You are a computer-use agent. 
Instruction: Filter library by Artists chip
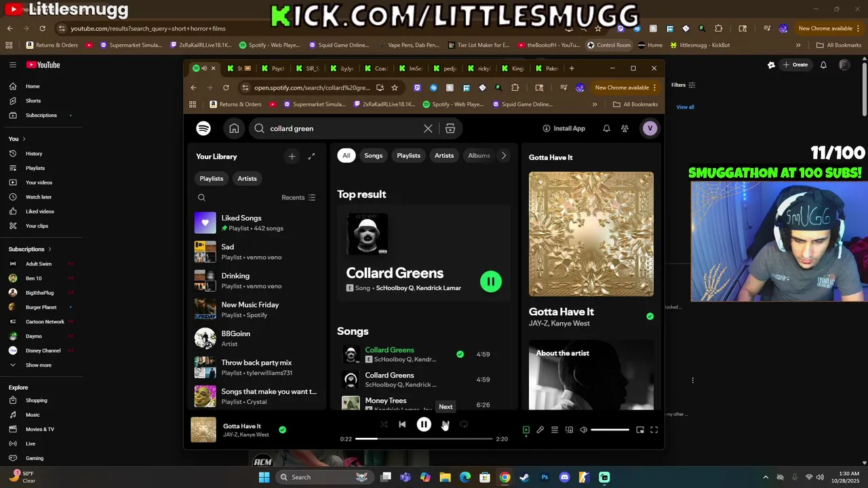point(247,178)
